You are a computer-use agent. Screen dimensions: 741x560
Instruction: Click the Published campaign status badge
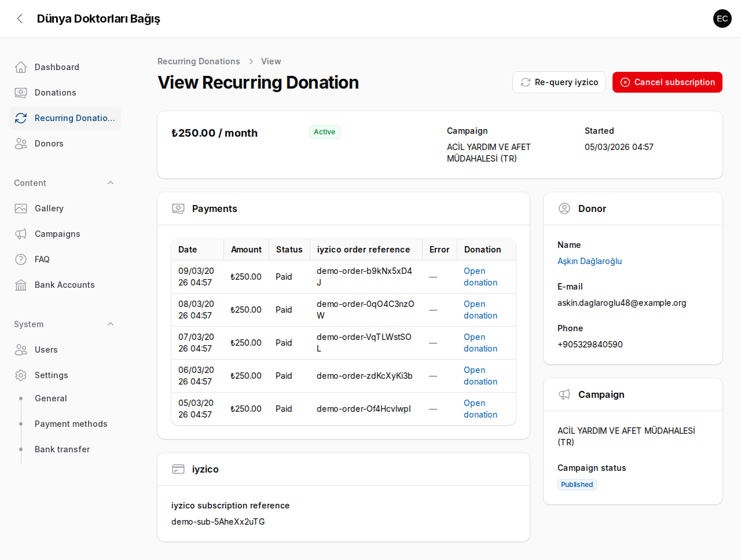click(x=577, y=485)
